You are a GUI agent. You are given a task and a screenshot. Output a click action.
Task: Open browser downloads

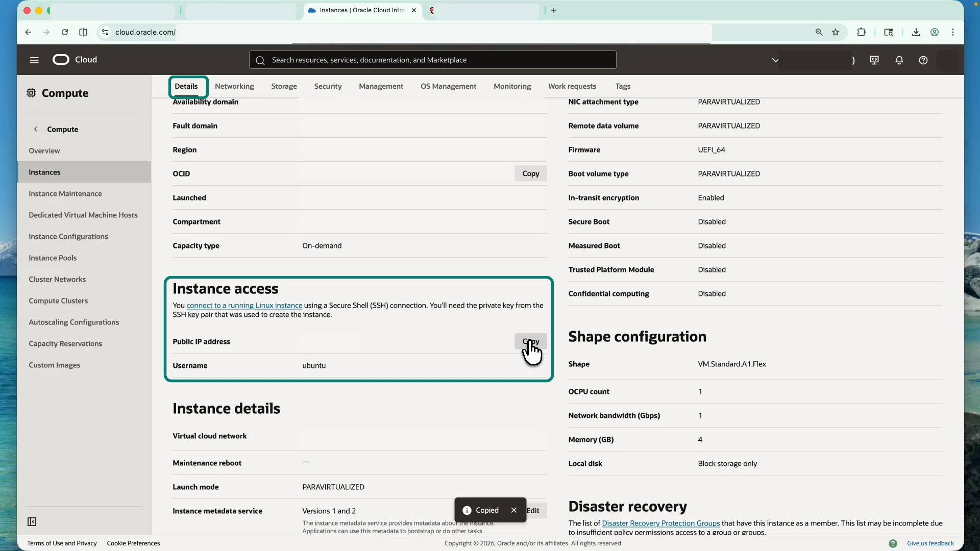[x=916, y=32]
